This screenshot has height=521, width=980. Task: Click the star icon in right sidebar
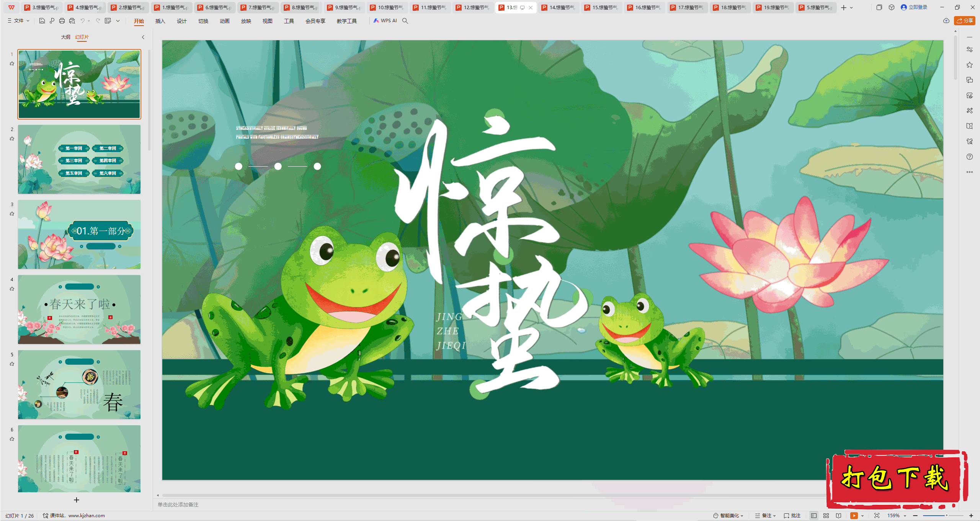tap(970, 65)
